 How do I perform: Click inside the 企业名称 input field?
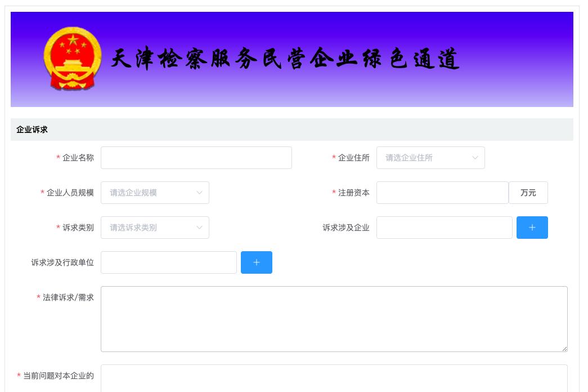pyautogui.click(x=196, y=158)
